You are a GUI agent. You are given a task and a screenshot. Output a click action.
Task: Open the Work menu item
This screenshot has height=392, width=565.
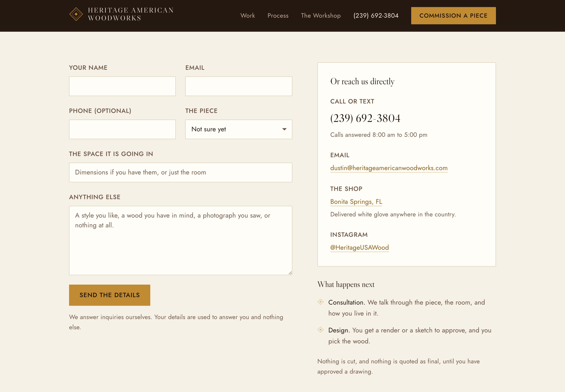point(248,15)
